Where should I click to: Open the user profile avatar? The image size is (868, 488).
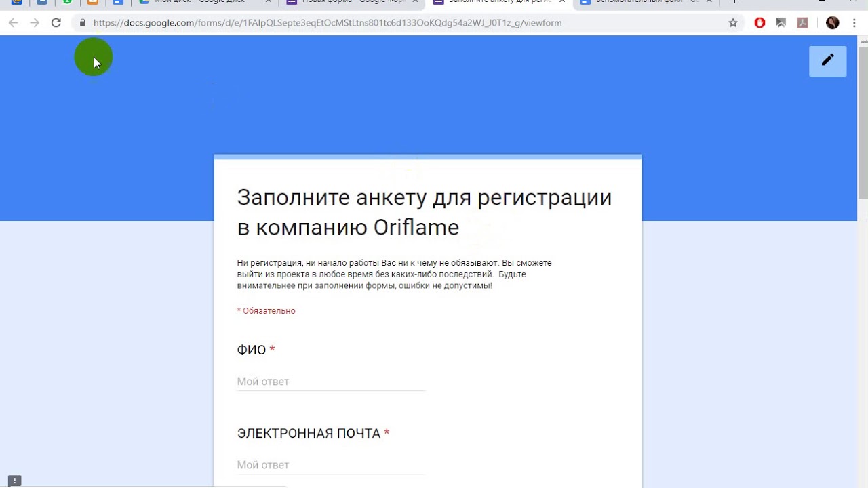point(833,23)
